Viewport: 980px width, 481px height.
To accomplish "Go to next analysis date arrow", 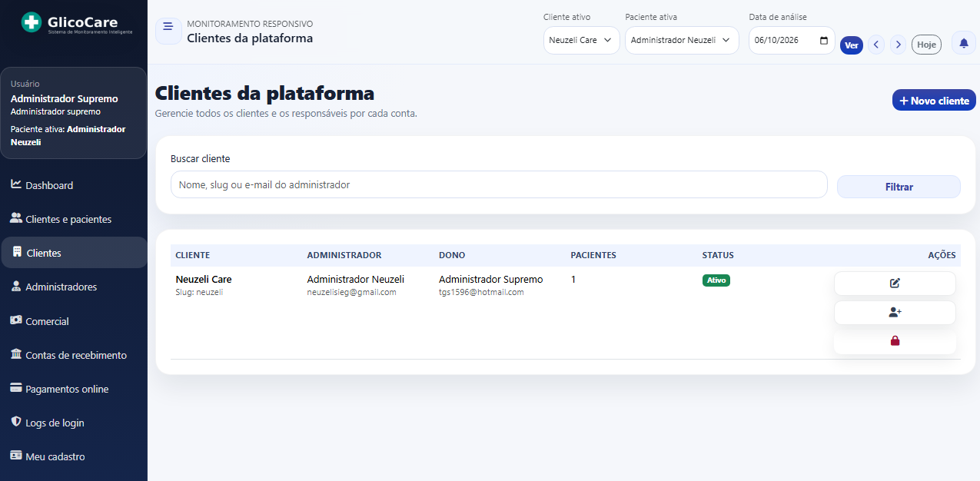I will (x=898, y=45).
